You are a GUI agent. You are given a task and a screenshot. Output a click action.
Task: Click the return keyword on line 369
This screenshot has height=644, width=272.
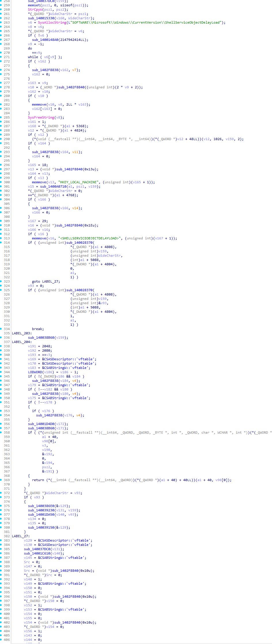[x=38, y=480]
